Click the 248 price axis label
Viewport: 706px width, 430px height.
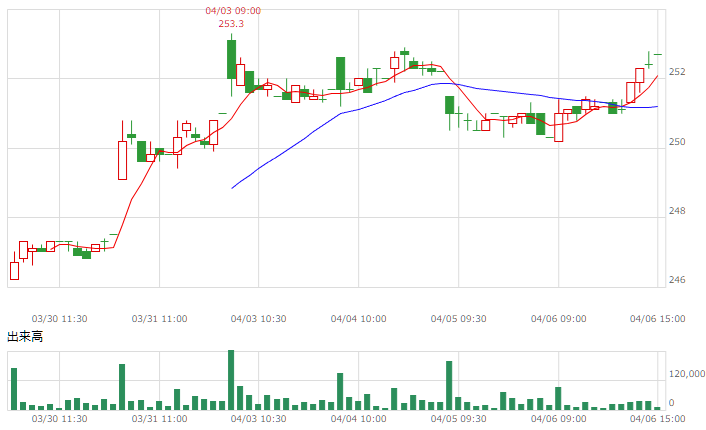pyautogui.click(x=677, y=211)
